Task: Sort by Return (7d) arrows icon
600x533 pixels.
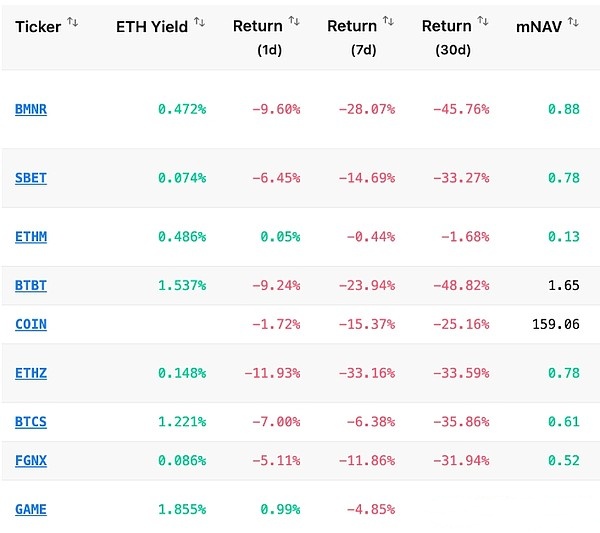Action: coord(388,22)
